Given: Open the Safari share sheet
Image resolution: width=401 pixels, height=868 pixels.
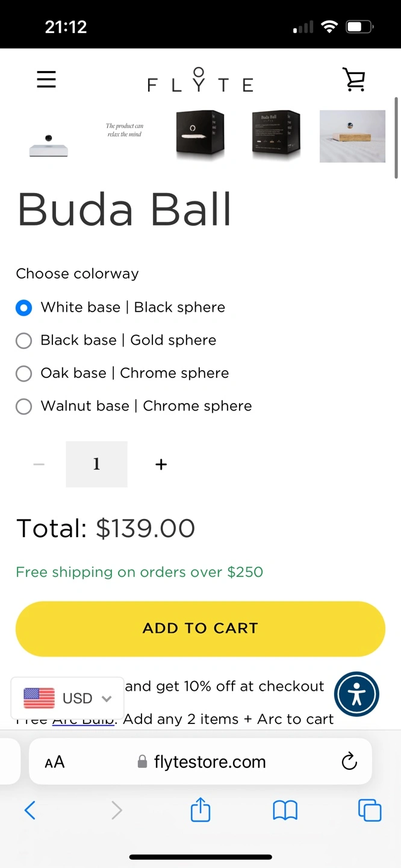Looking at the screenshot, I should tap(200, 810).
